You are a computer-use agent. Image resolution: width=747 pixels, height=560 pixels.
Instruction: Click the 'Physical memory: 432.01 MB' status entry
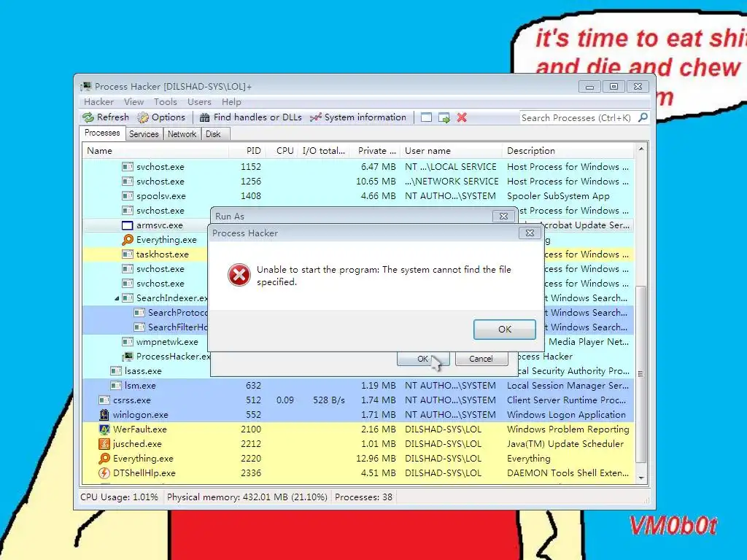coord(247,497)
